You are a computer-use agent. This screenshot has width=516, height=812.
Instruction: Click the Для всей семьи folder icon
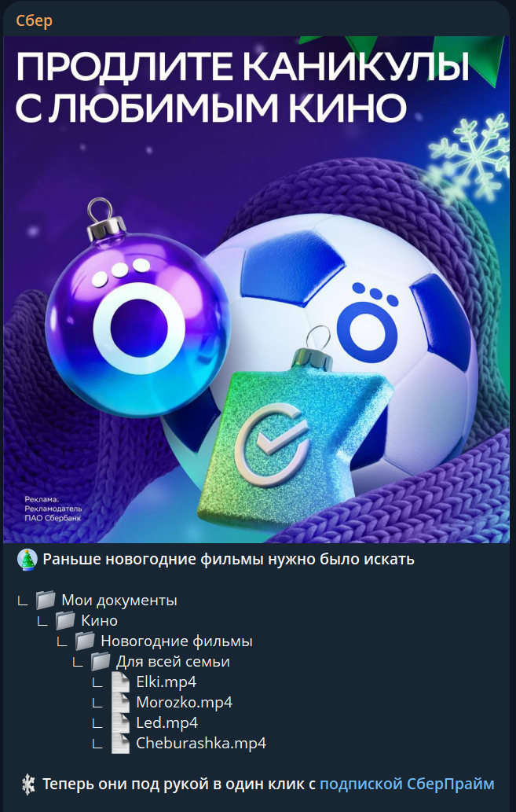click(x=101, y=661)
